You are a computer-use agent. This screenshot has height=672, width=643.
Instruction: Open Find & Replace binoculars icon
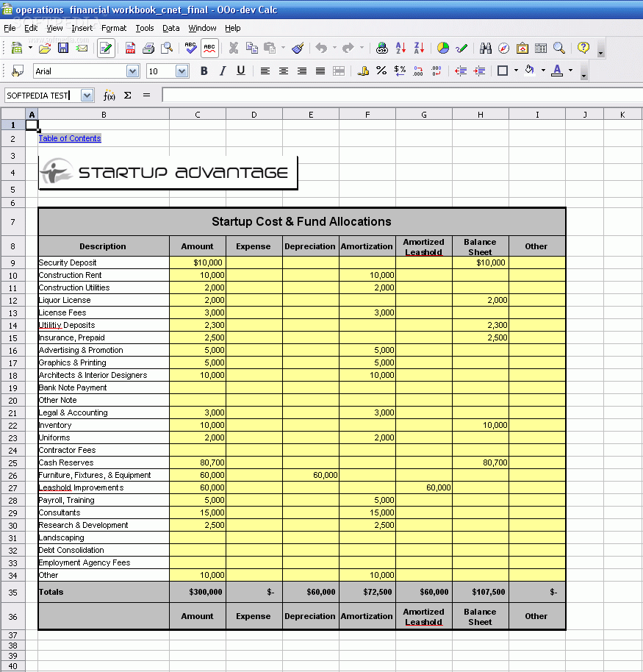click(x=485, y=48)
